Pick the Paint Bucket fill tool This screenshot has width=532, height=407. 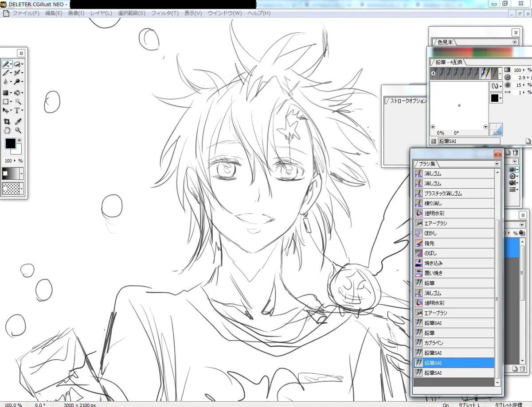point(17,93)
